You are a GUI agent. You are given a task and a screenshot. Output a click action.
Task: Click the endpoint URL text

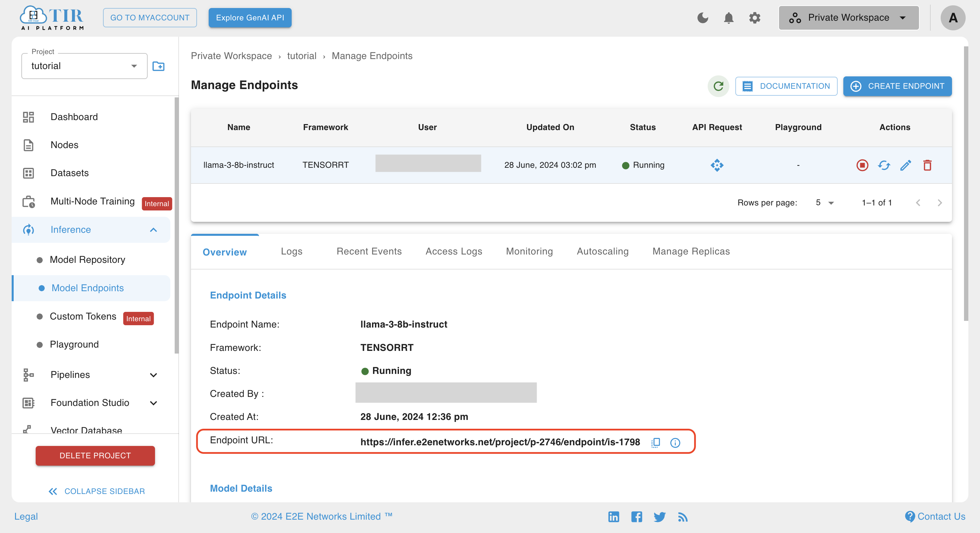tap(500, 442)
